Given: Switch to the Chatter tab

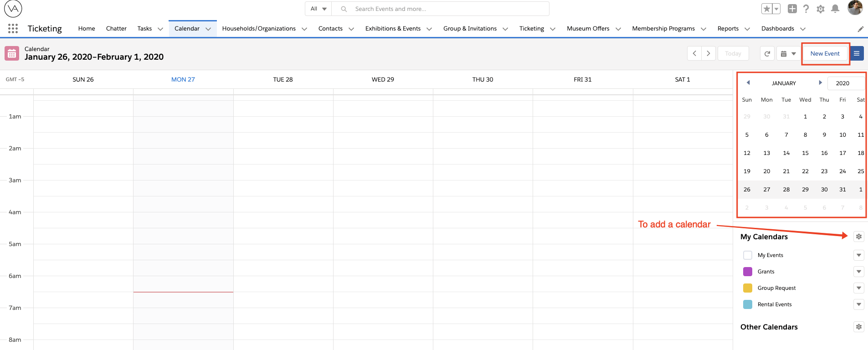Looking at the screenshot, I should [x=116, y=29].
